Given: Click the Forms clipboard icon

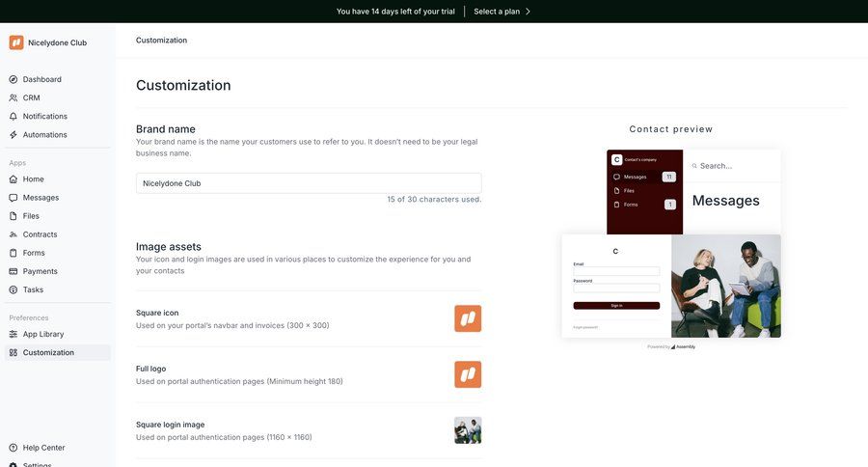Looking at the screenshot, I should click(x=14, y=253).
